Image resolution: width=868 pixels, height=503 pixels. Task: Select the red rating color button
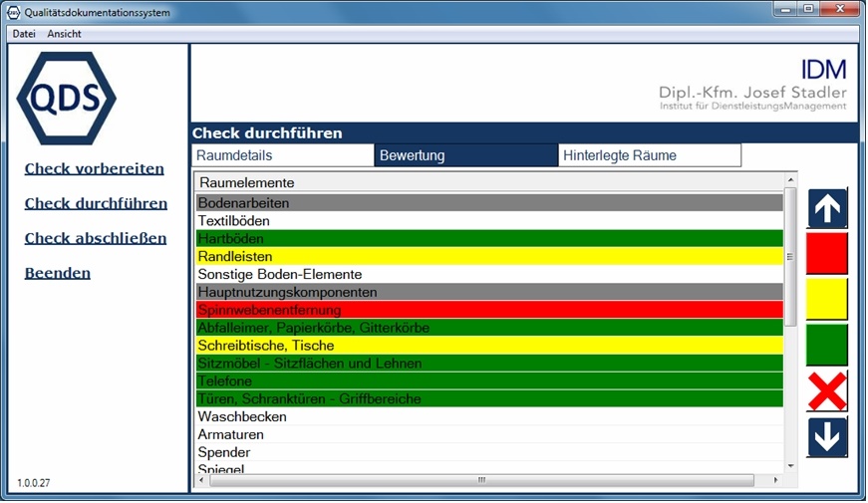pos(827,254)
